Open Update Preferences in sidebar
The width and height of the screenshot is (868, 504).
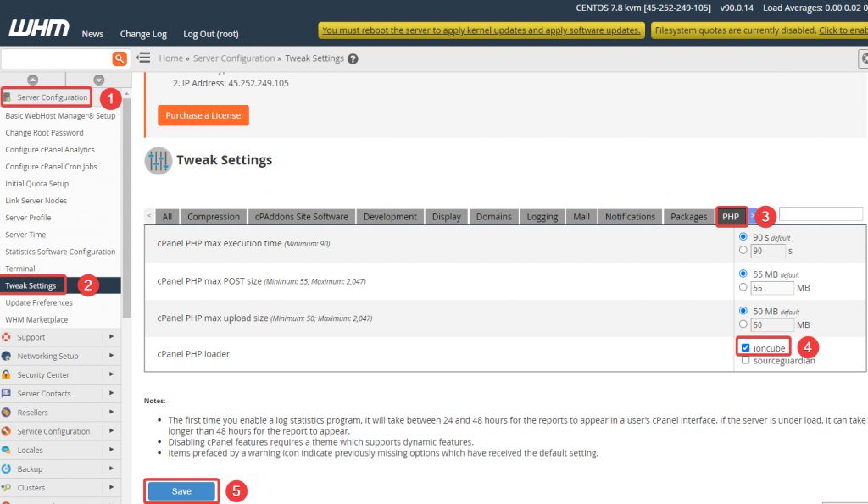point(39,302)
